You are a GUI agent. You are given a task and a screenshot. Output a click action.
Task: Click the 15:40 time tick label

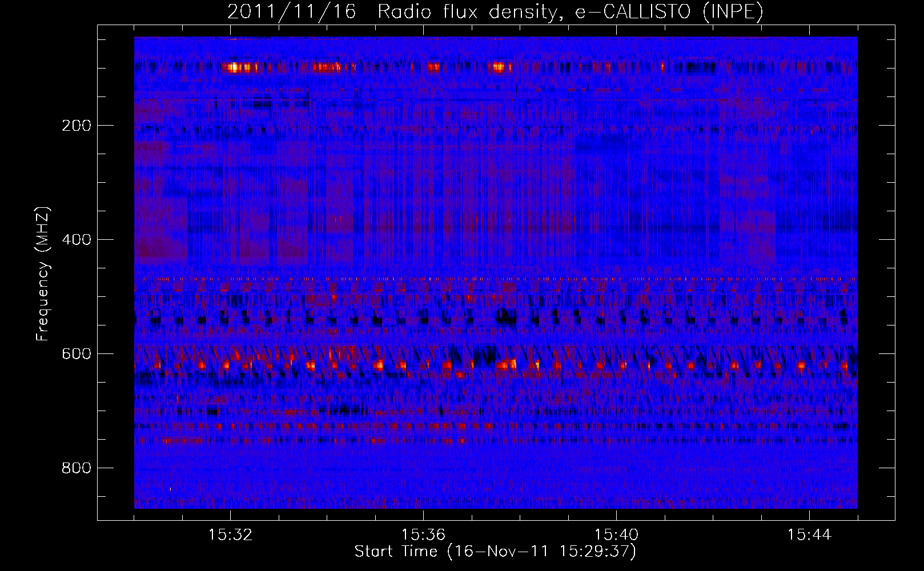point(616,535)
